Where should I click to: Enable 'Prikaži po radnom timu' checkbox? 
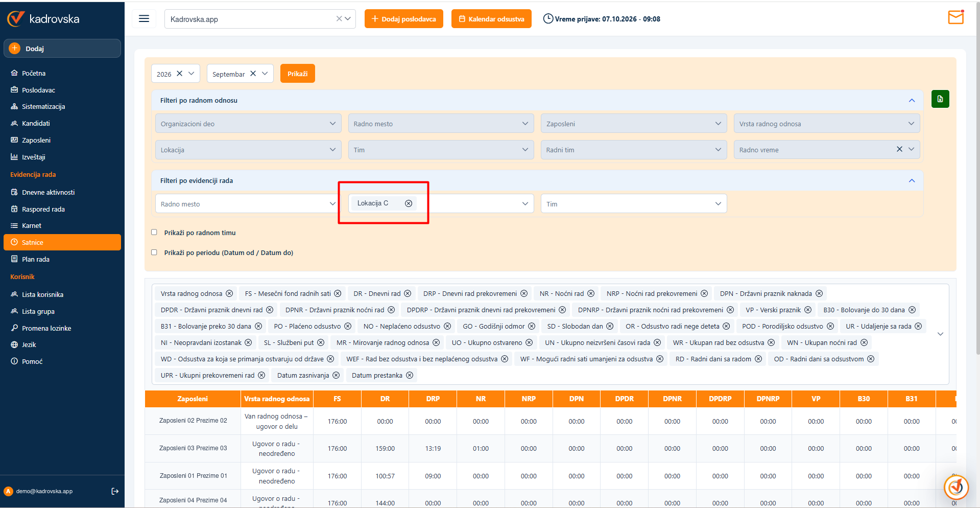click(154, 233)
